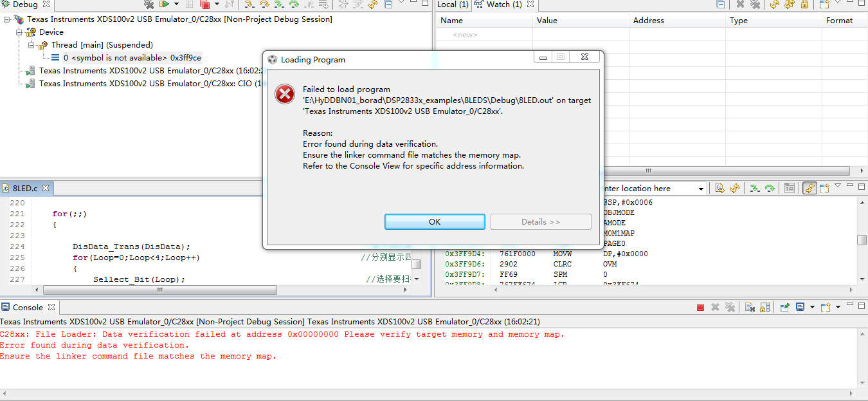The height and width of the screenshot is (401, 868).
Task: Click the Suspend button in Debug toolbar
Action: tap(189, 4)
